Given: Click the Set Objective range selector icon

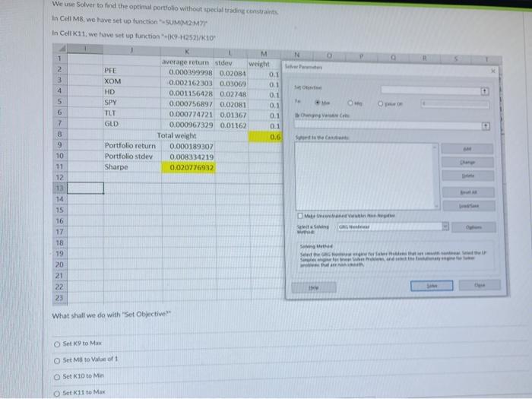Looking at the screenshot, I should pos(485,91).
